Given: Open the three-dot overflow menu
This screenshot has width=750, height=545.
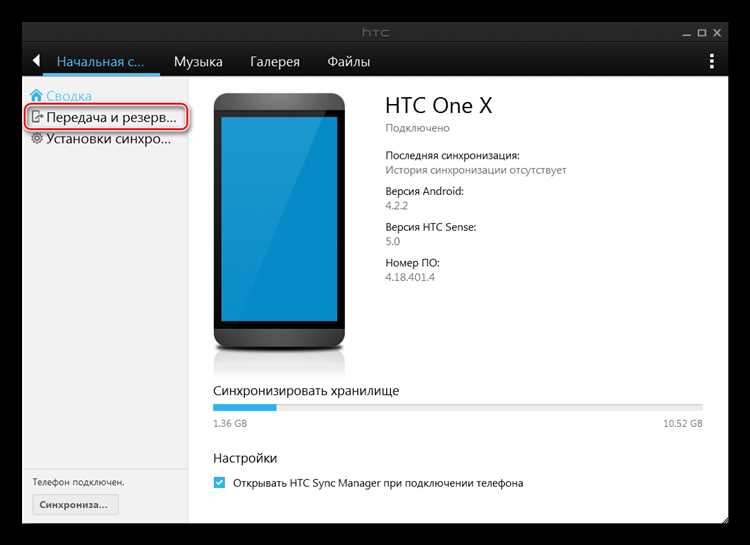Looking at the screenshot, I should pos(712,61).
